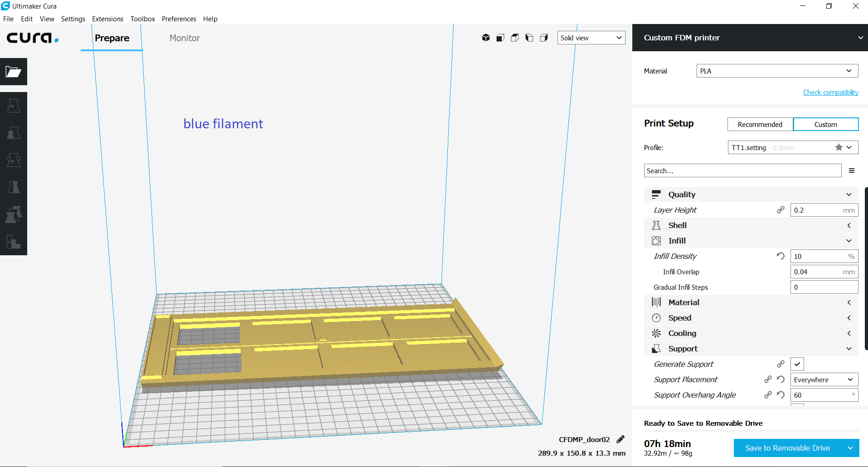
Task: Click the link icon for Support Placement
Action: point(768,379)
